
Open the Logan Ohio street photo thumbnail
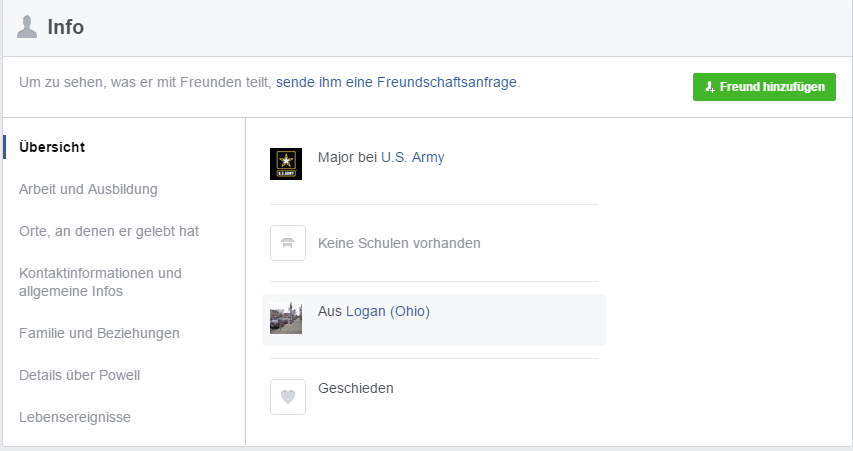pos(286,318)
